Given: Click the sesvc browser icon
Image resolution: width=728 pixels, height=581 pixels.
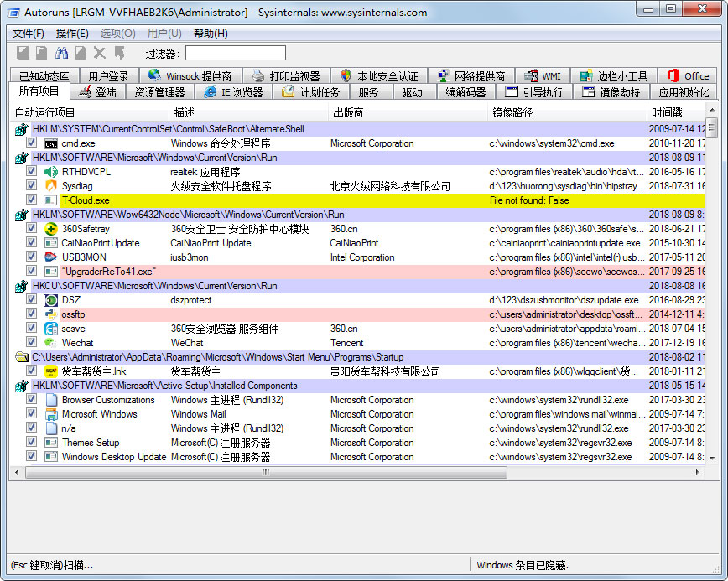Looking at the screenshot, I should point(51,329).
